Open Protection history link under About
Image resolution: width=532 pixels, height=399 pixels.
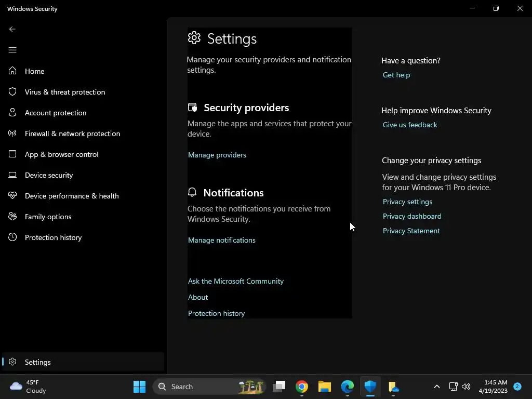[x=216, y=313]
